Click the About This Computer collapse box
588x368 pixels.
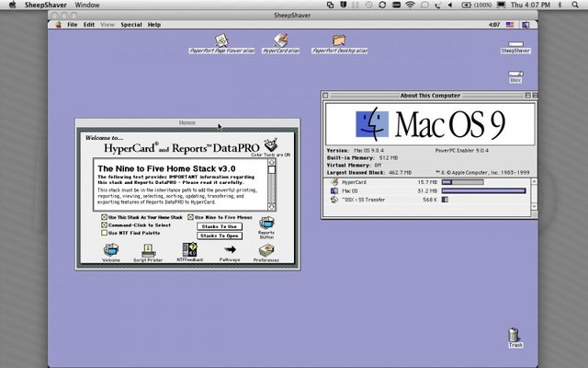(x=535, y=96)
